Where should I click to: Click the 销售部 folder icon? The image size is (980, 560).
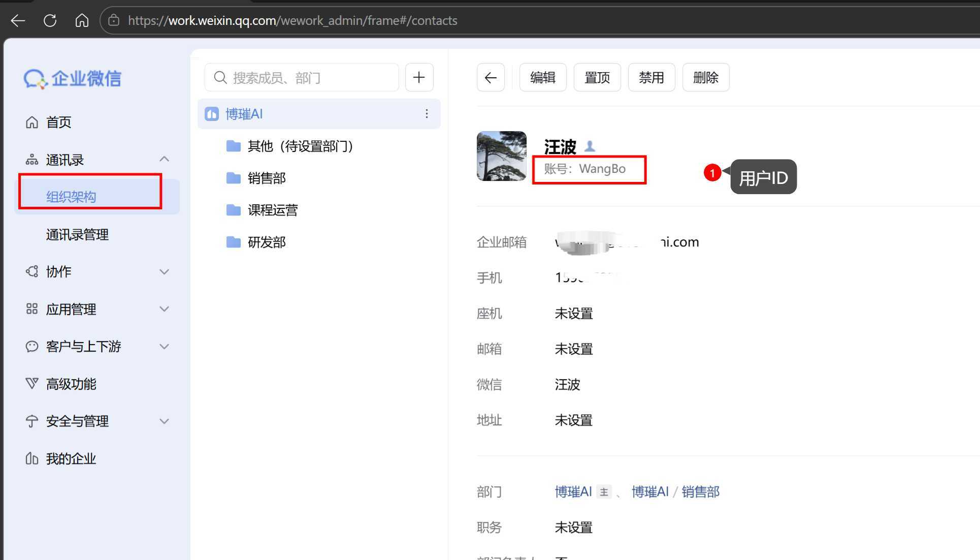233,178
